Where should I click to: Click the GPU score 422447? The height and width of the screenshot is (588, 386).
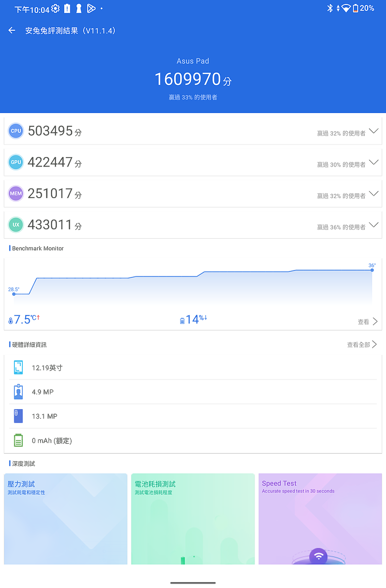pyautogui.click(x=50, y=162)
